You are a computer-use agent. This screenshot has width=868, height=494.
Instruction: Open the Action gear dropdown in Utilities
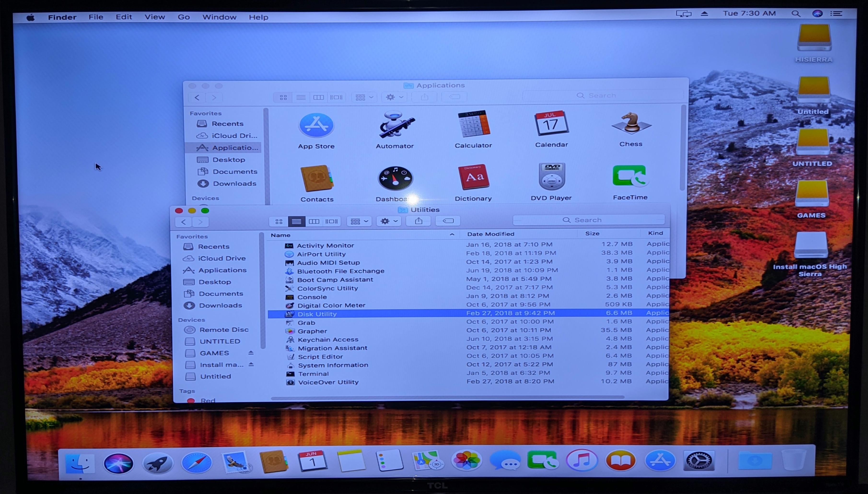pyautogui.click(x=389, y=221)
